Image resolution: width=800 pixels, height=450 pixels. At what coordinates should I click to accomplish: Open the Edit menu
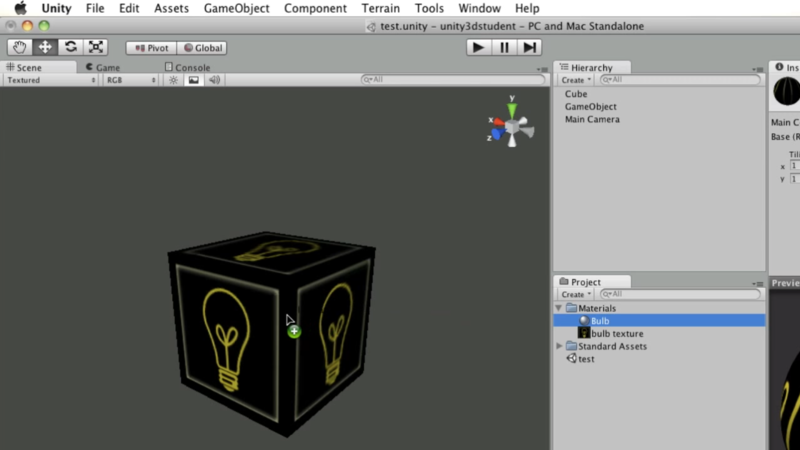click(129, 8)
